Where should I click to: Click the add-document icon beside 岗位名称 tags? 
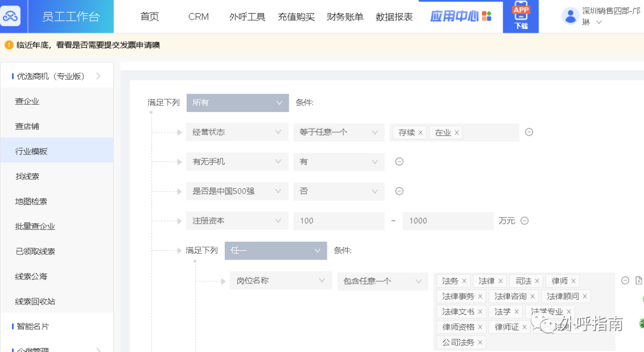click(639, 281)
